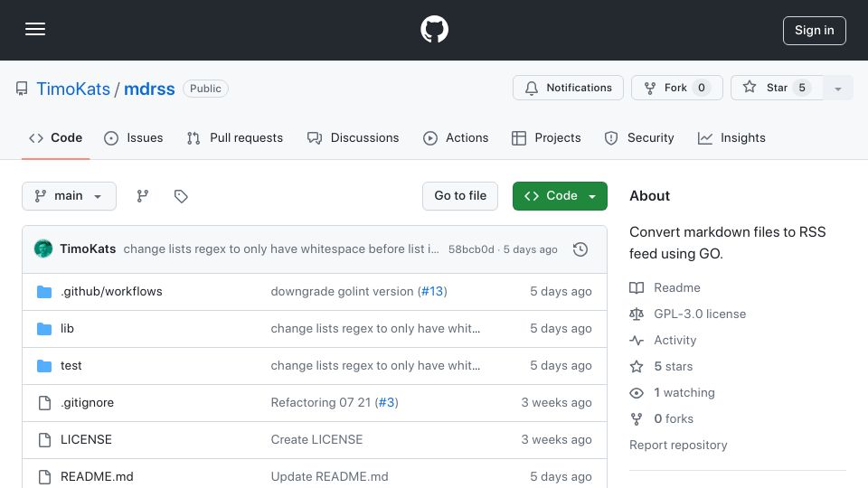Viewport: 868px width, 488px height.
Task: Open the Pull requests tab
Action: pos(235,137)
